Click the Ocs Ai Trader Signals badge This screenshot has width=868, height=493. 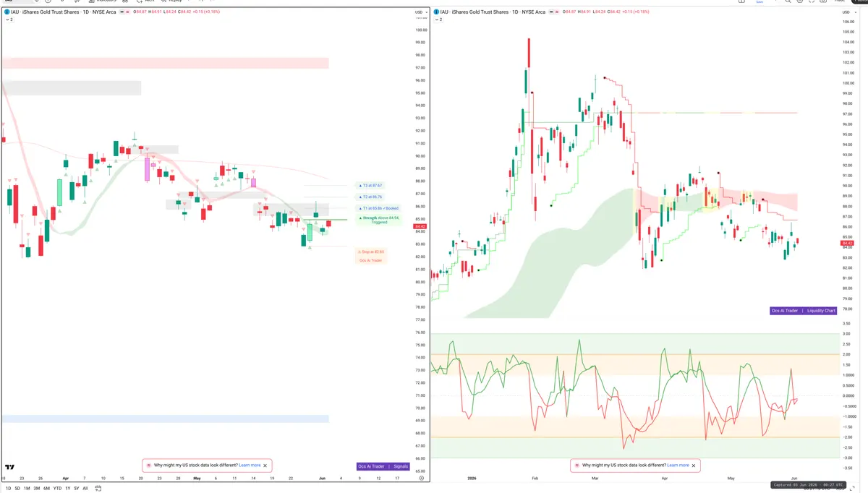[384, 466]
